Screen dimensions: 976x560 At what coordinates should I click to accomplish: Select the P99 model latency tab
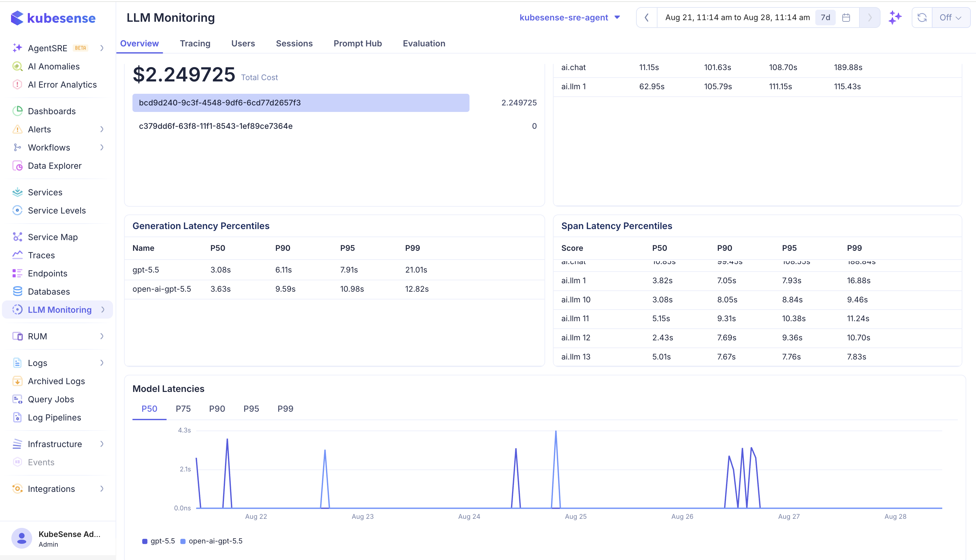tap(285, 408)
